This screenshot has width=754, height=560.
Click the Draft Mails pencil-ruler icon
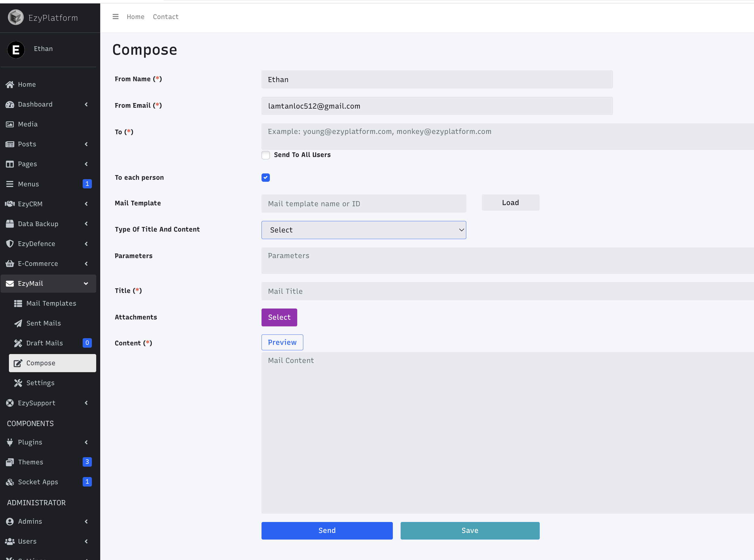[18, 343]
